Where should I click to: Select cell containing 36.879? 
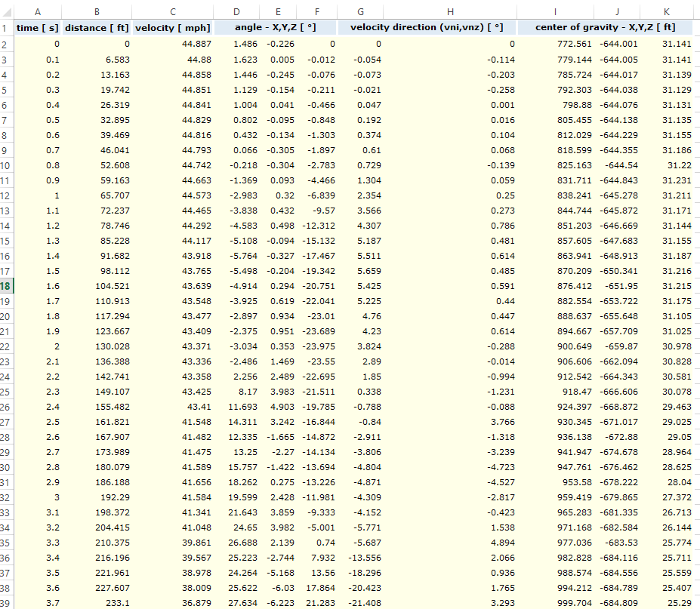pyautogui.click(x=173, y=603)
